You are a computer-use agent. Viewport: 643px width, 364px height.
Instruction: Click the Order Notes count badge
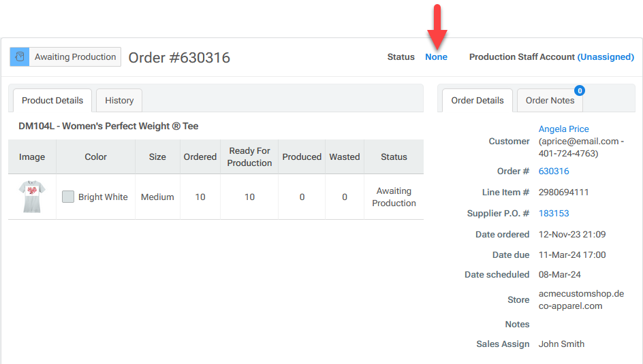[580, 90]
